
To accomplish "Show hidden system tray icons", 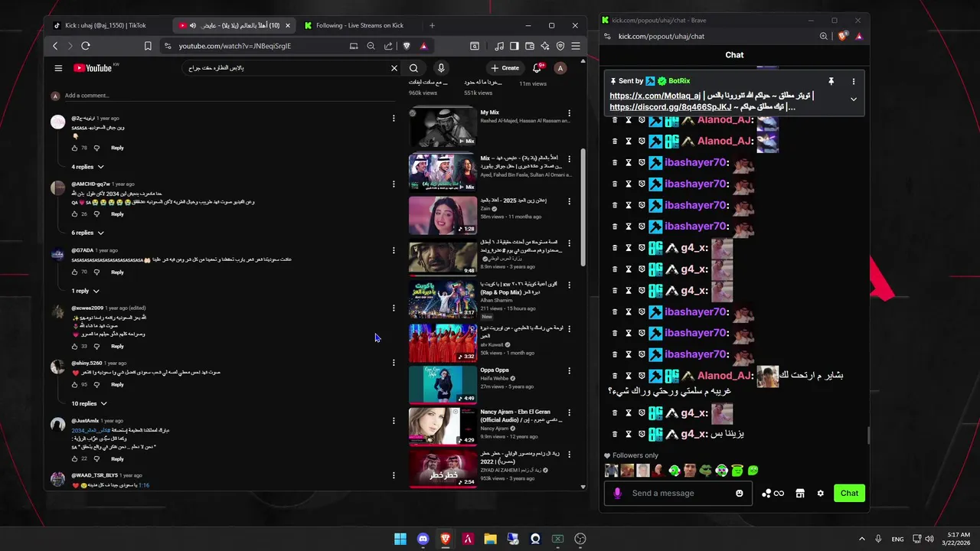I will (x=861, y=539).
